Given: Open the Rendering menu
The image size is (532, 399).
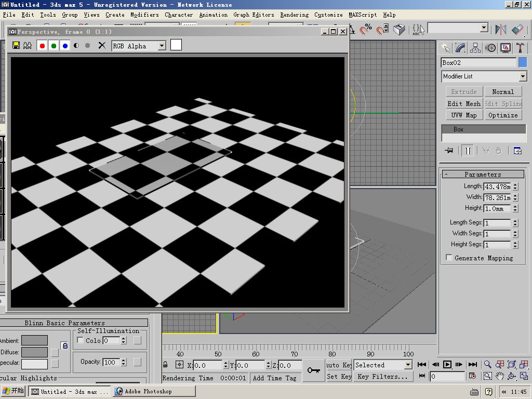Looking at the screenshot, I should click(294, 15).
